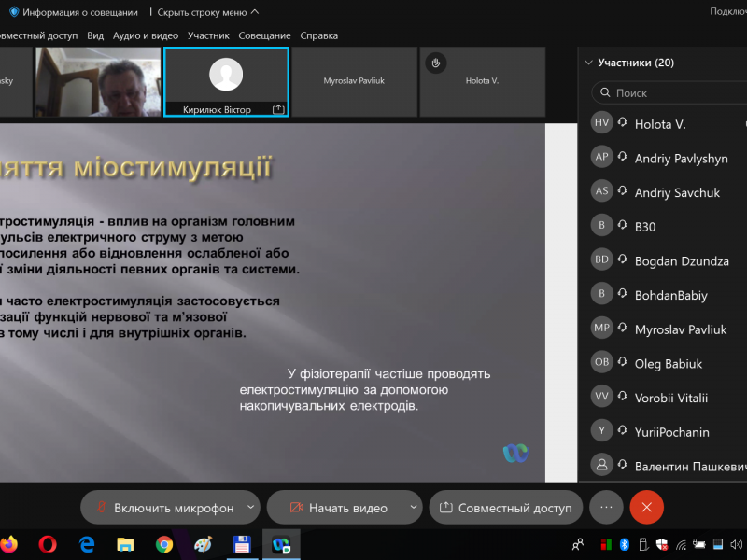747x560 pixels.
Task: Click the Поиск participant search field
Action: (672, 93)
